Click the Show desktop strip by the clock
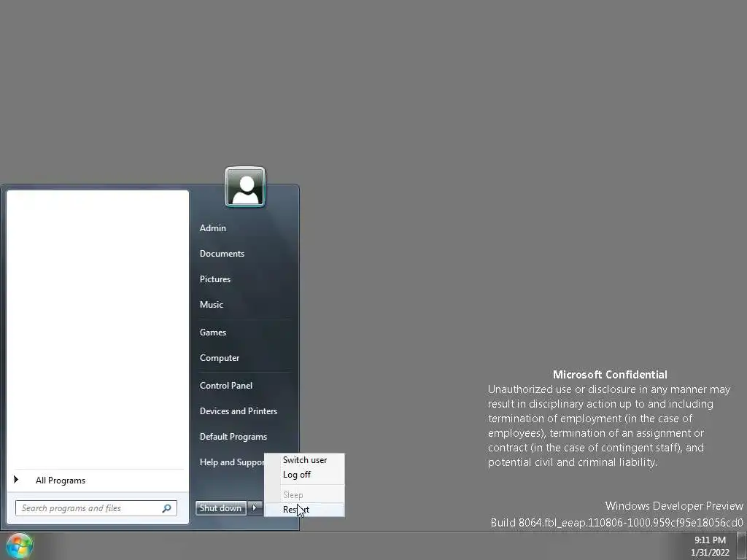 [x=742, y=545]
